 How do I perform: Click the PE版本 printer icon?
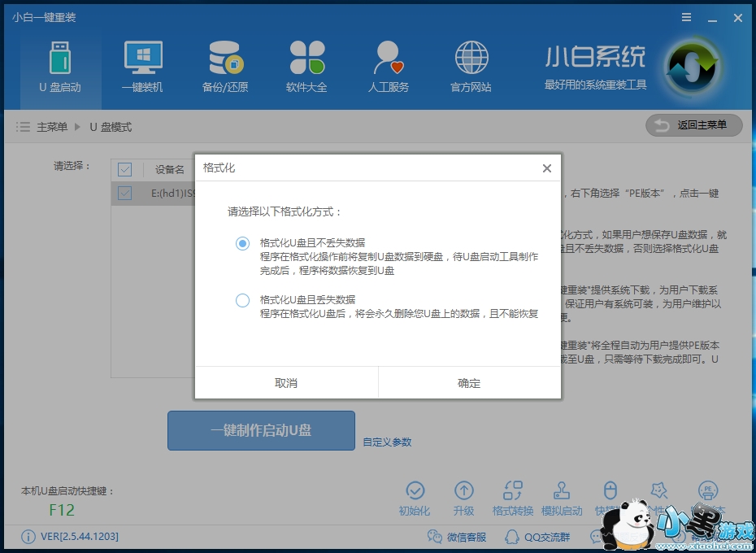pos(708,490)
